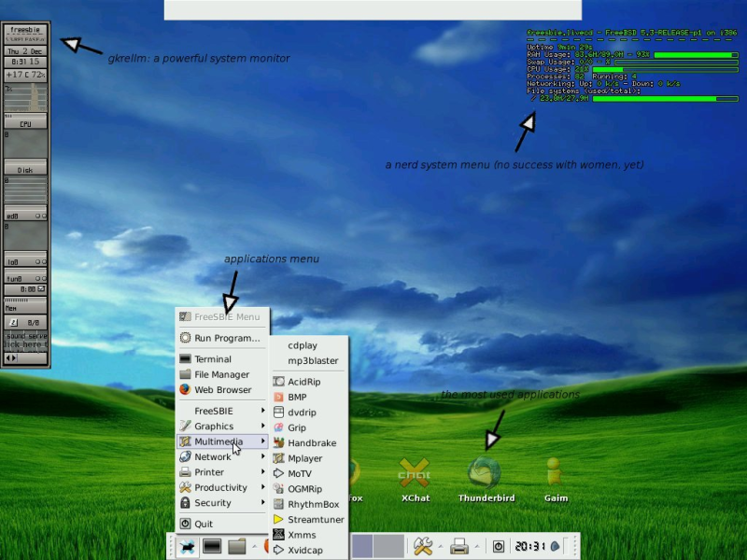The height and width of the screenshot is (560, 747).
Task: Launch Grip from the Multimedia submenu
Action: coord(310,427)
